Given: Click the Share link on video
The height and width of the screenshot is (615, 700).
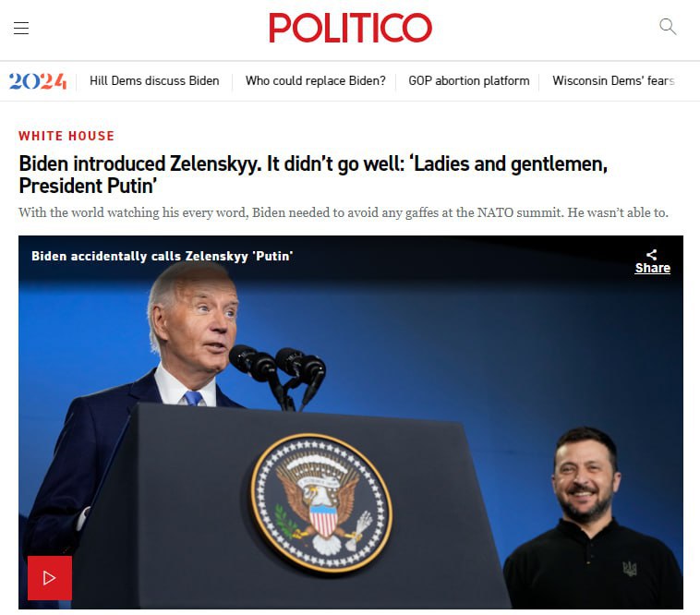Looking at the screenshot, I should (x=653, y=268).
